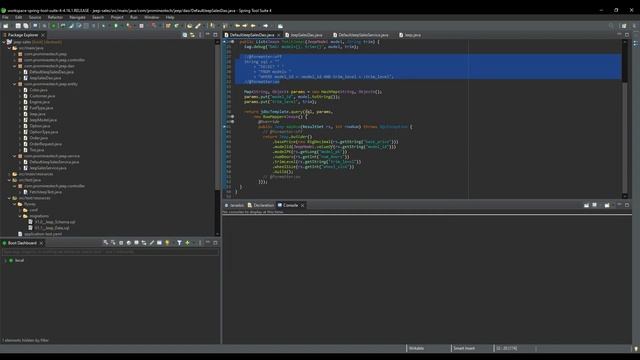Viewport: 640px width, 360px height.
Task: Select JeepModel.java in Package Explorer
Action: pyautogui.click(x=43, y=120)
